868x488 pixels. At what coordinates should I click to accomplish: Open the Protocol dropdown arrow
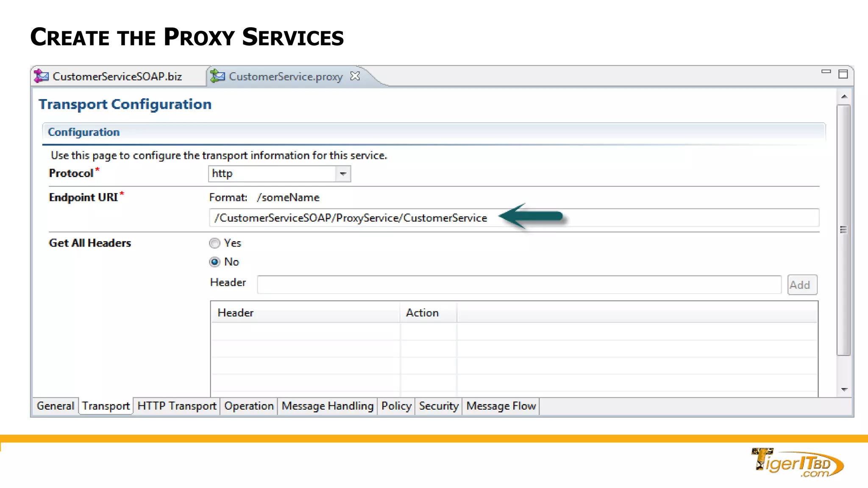click(343, 174)
